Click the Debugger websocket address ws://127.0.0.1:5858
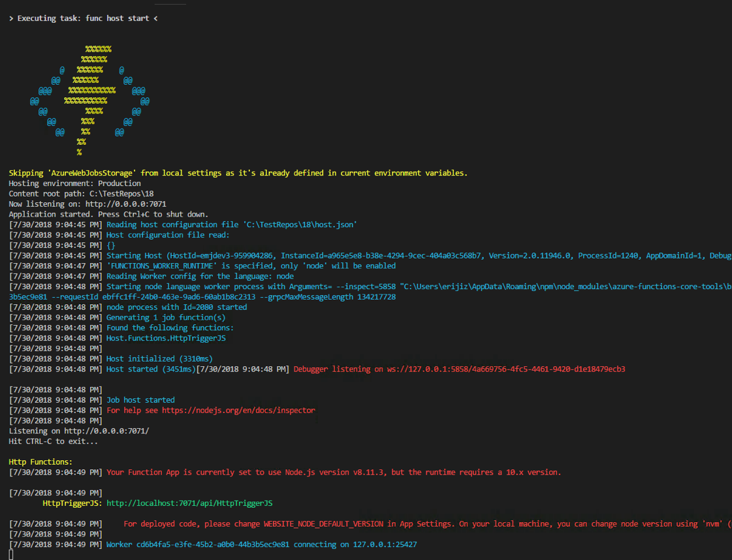 click(x=506, y=369)
